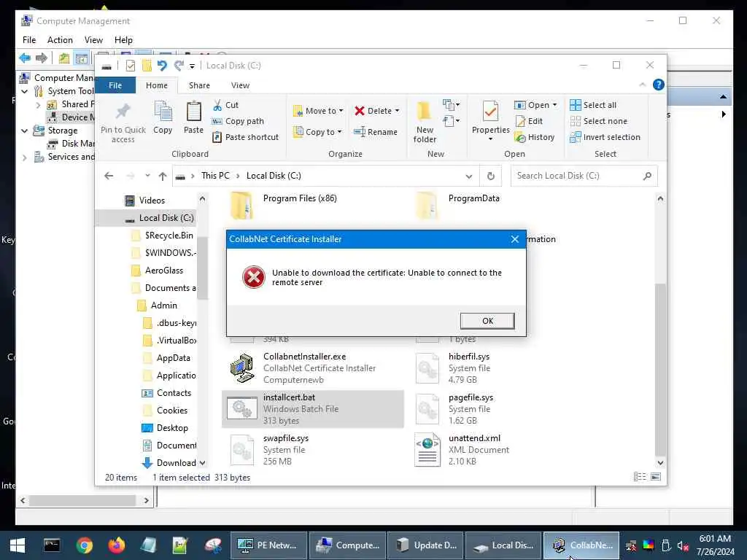Close the CollabNet Certificate Installer dialog

(x=514, y=239)
